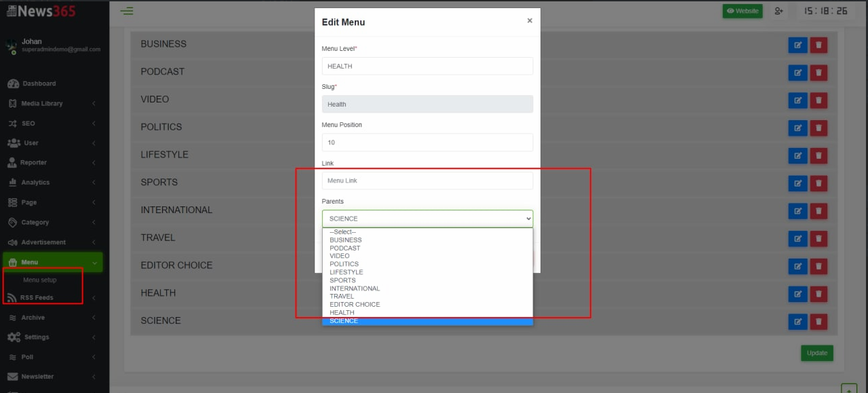
Task: Expand the Category sidebar menu
Action: [x=52, y=223]
